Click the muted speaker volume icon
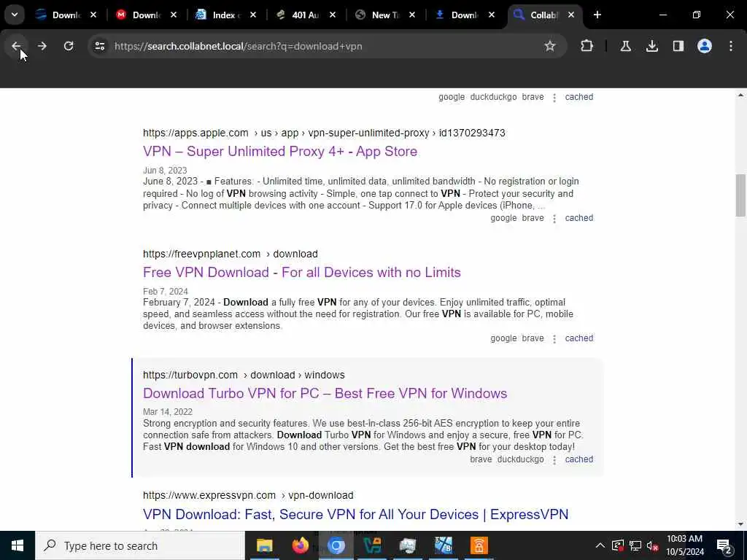This screenshot has height=560, width=747. click(x=653, y=545)
